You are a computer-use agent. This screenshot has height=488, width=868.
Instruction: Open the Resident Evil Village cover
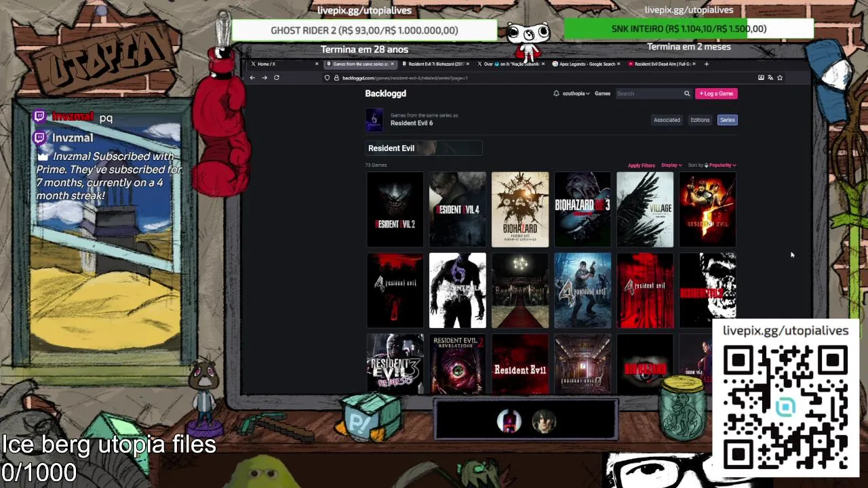(x=645, y=209)
